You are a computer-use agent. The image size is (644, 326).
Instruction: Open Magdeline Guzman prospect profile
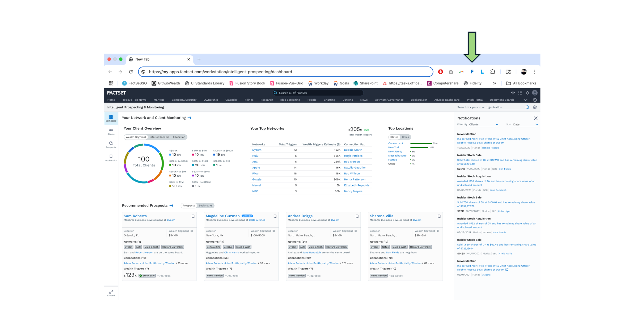tap(223, 216)
